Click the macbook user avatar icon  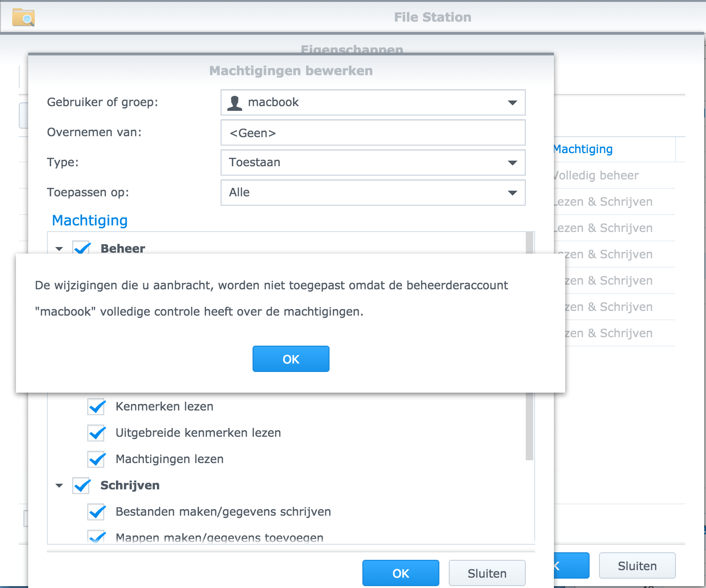234,102
